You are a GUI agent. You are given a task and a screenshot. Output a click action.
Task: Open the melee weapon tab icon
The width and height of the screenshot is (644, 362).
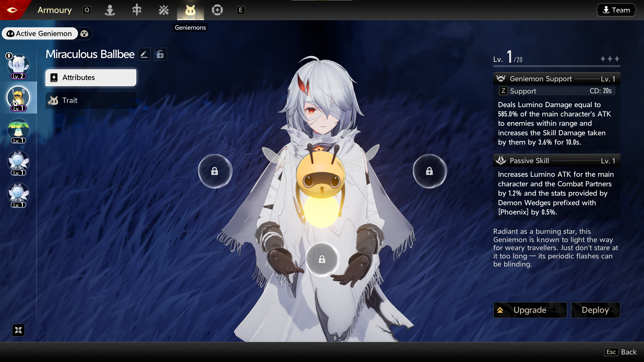coord(137,10)
